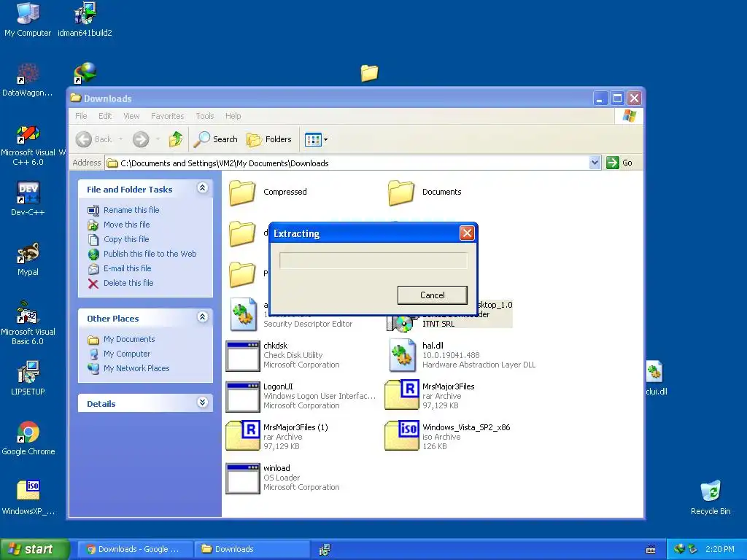Switch to Downloads - Google Chrome taskbar item
This screenshot has height=560, width=747.
pyautogui.click(x=135, y=549)
